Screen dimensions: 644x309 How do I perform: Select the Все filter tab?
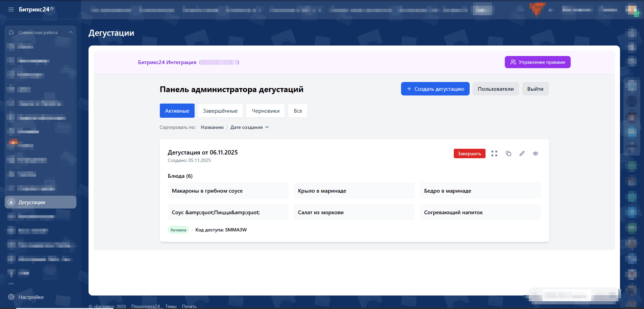click(298, 111)
